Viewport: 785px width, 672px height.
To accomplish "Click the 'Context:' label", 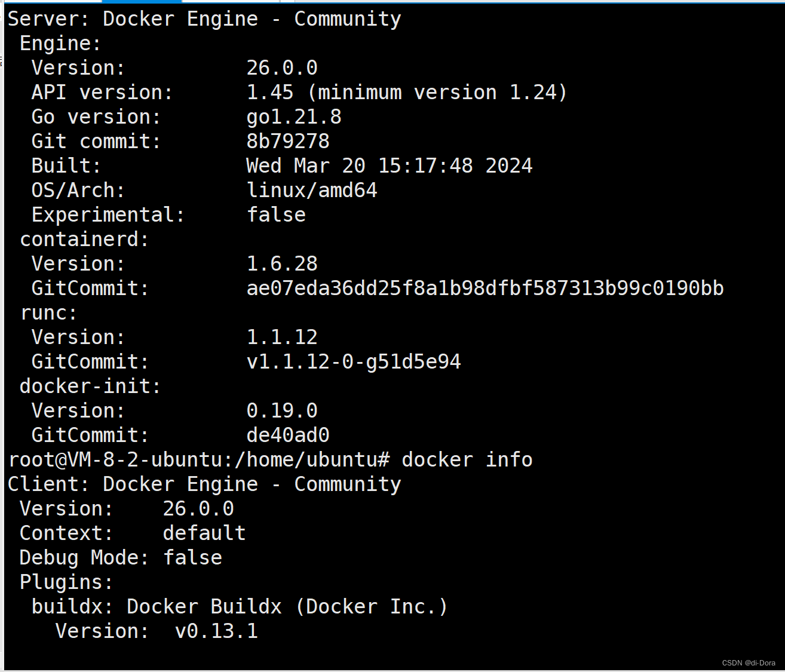I will tap(66, 533).
